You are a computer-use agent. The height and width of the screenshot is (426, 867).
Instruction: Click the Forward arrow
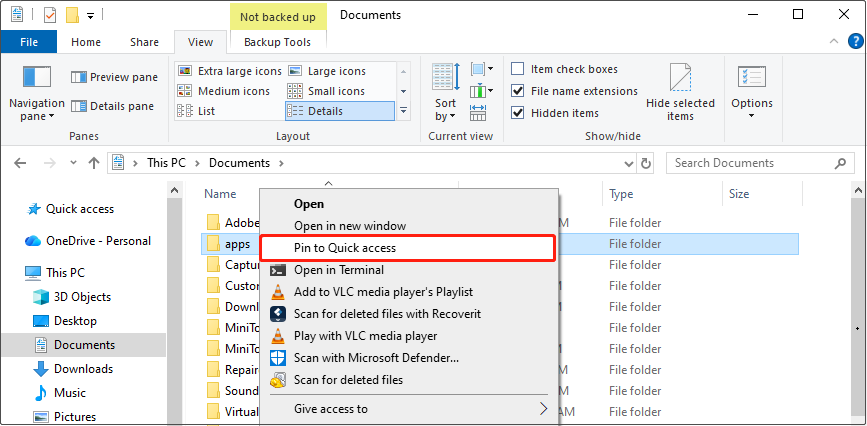(x=49, y=163)
